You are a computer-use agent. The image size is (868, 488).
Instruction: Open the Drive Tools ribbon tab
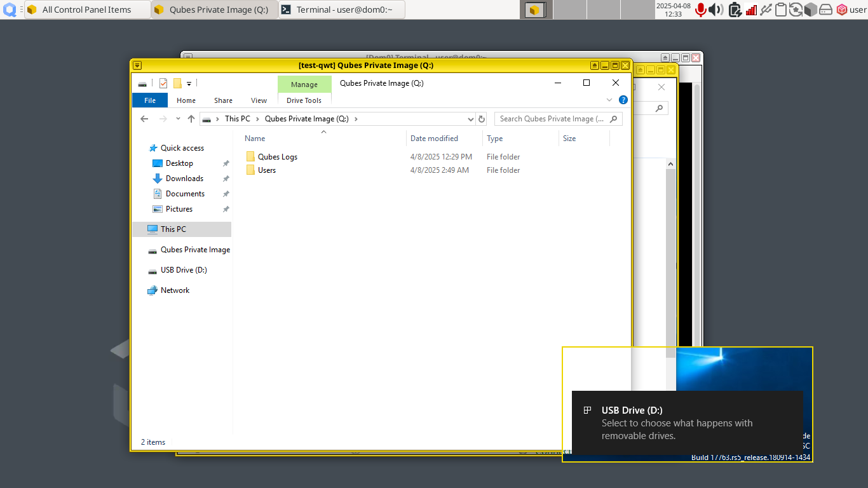(304, 100)
